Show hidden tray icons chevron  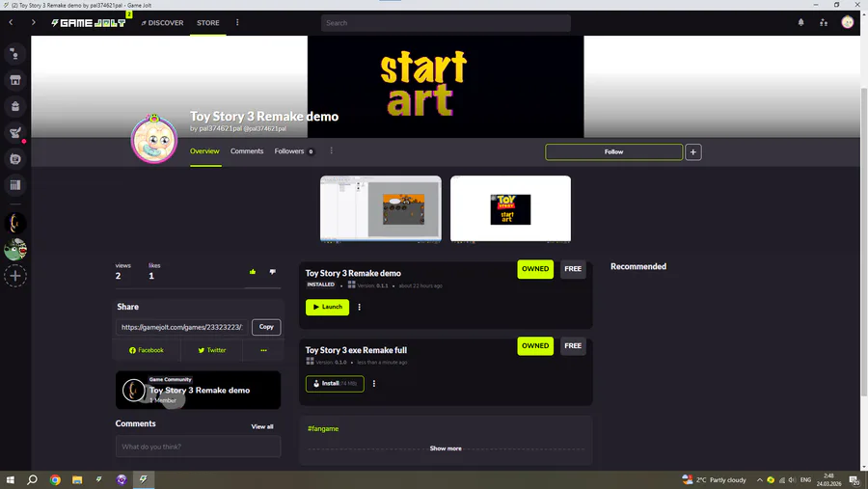[760, 480]
